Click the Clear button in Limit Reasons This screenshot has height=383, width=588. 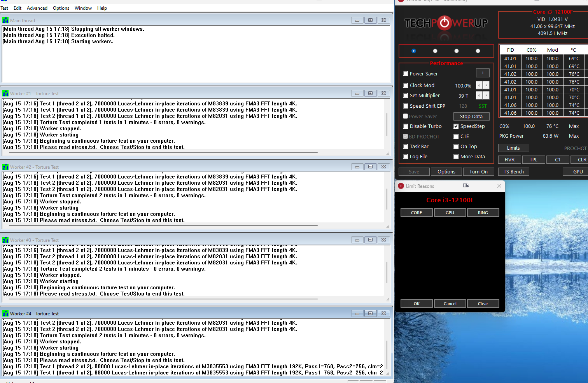(483, 304)
